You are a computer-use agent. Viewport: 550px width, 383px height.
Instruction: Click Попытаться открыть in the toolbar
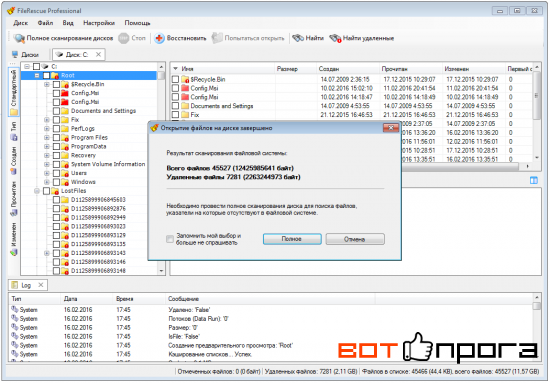pos(248,38)
